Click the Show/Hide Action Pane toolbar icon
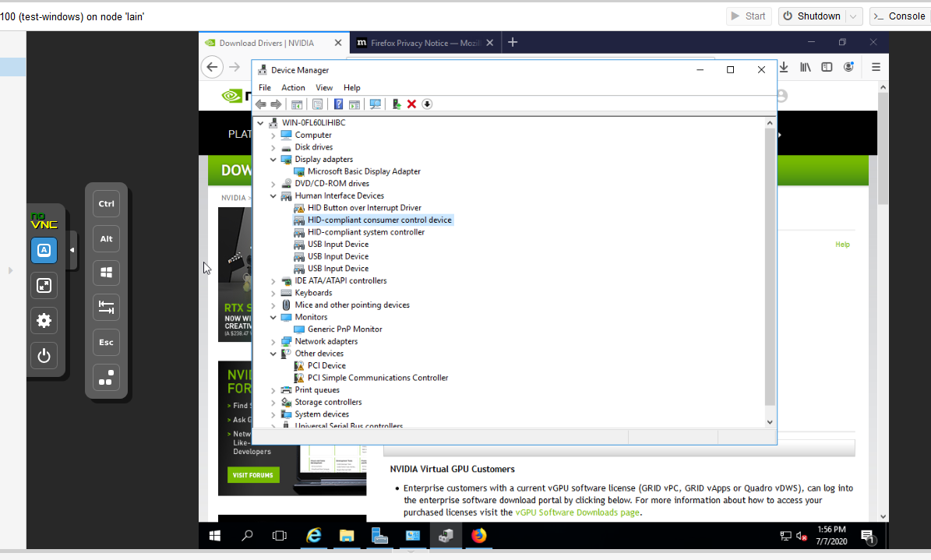Image resolution: width=931 pixels, height=560 pixels. tap(354, 104)
